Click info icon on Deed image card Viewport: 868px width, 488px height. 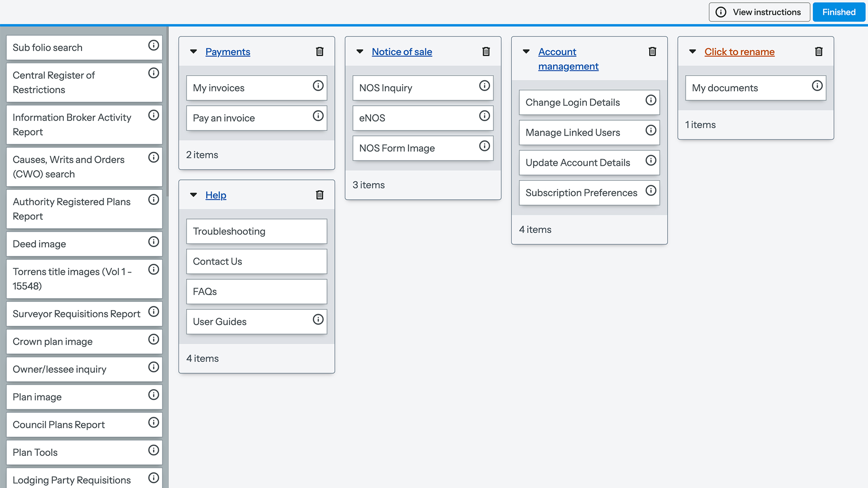coord(154,242)
